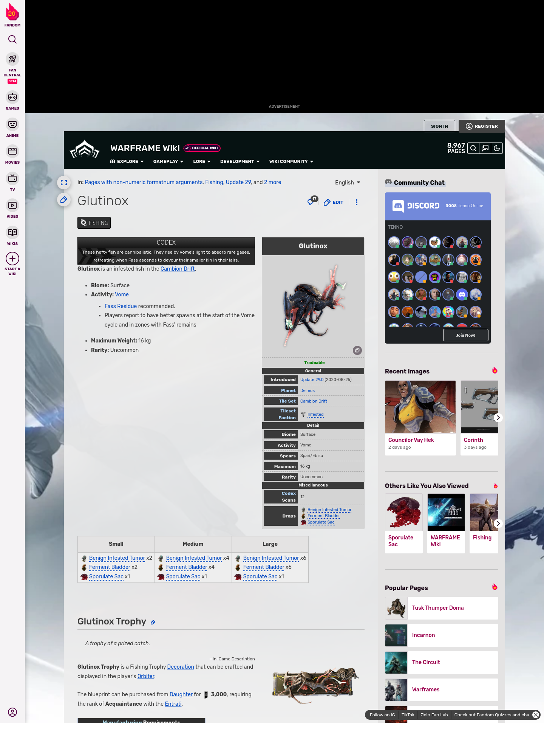
Task: Open Sporulate Sac in Large column
Action: tap(260, 576)
